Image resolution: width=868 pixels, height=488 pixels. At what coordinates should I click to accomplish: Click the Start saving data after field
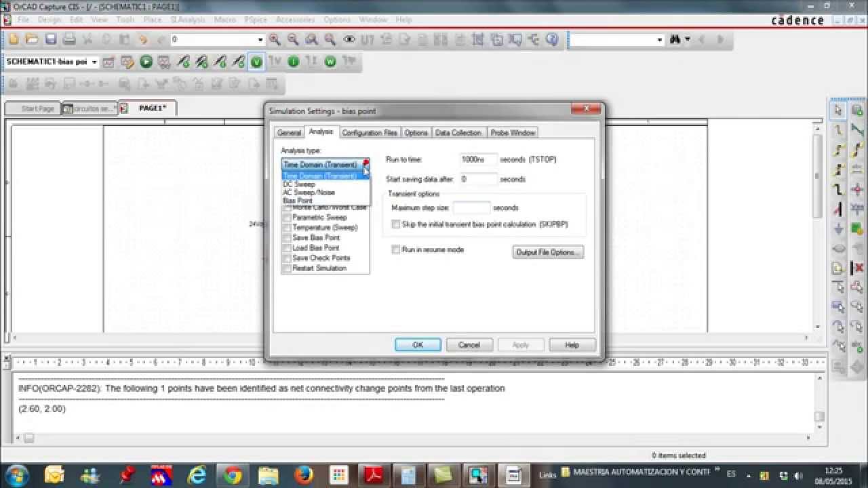pos(479,180)
